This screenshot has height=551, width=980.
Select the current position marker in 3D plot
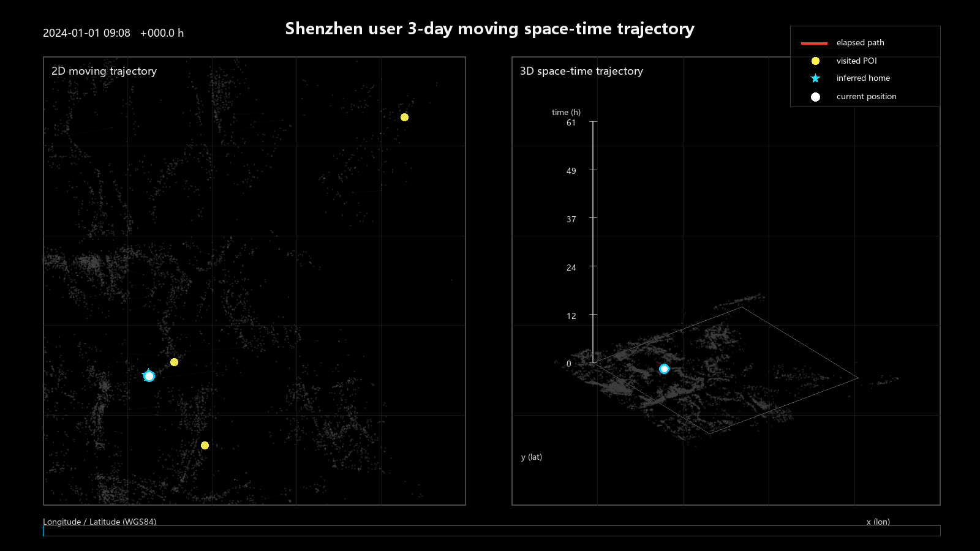[664, 369]
